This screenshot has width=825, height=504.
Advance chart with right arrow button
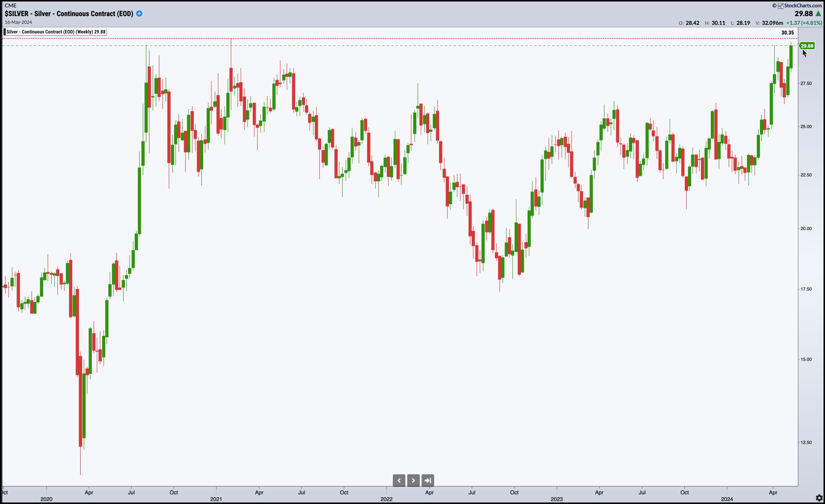point(413,480)
